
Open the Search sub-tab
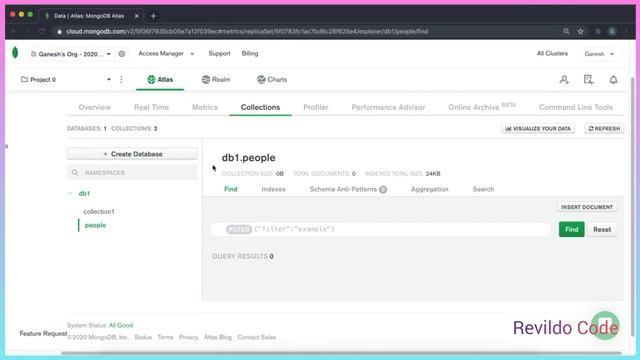[x=483, y=189]
